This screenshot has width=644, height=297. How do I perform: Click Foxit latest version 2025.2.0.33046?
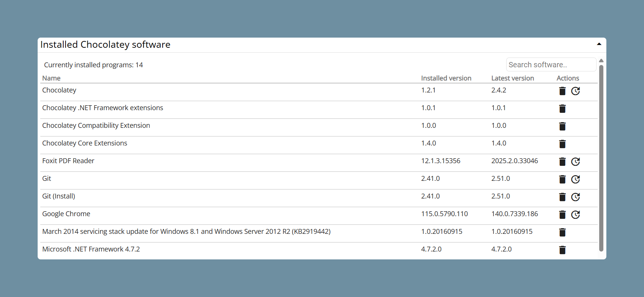click(515, 161)
